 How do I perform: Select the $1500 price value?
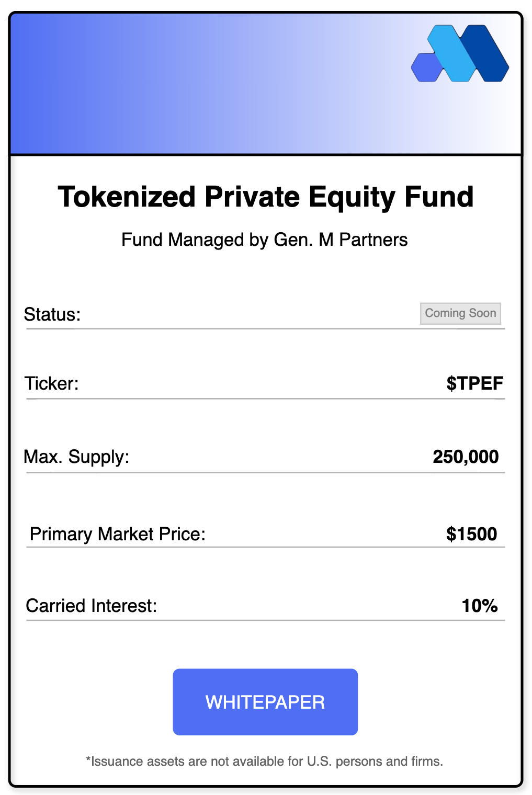pos(471,534)
